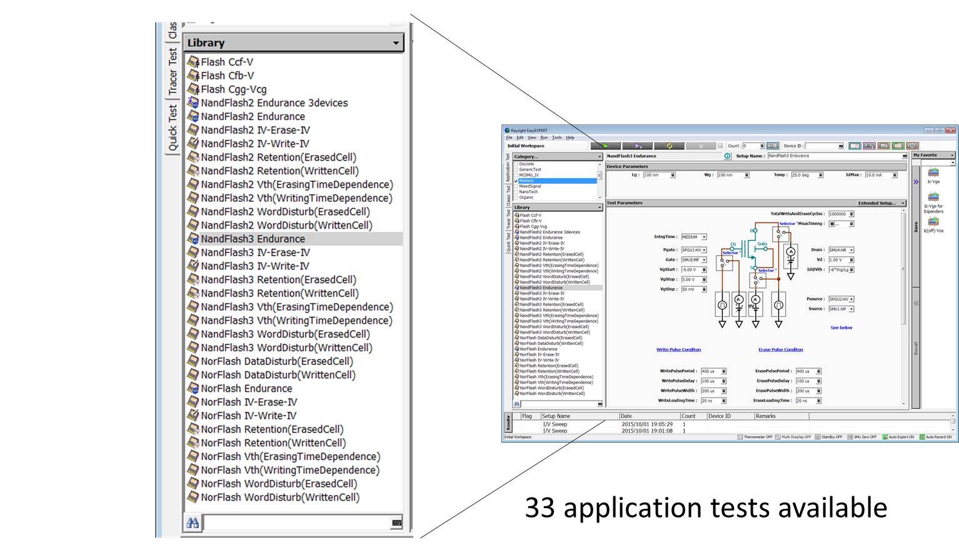Select the Ic(off)-Vce favorite setup icon

[x=933, y=221]
